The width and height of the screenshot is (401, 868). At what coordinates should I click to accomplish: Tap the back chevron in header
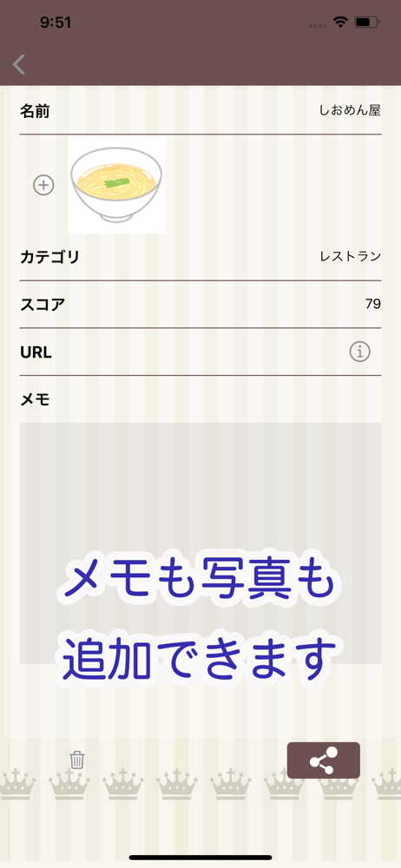(19, 65)
